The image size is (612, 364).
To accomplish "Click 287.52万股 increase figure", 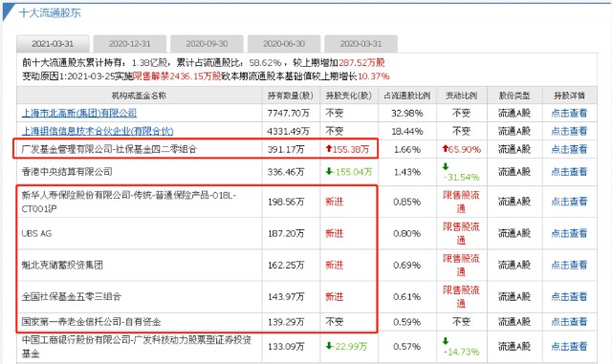I will [361, 62].
